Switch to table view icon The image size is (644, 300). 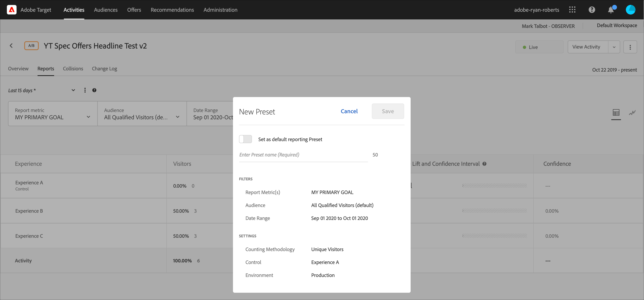pos(616,113)
